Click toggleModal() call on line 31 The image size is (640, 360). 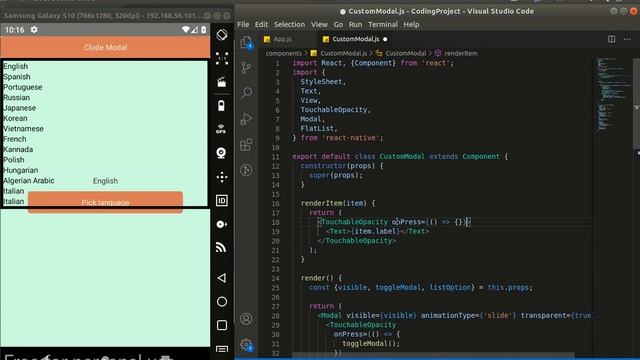click(371, 344)
